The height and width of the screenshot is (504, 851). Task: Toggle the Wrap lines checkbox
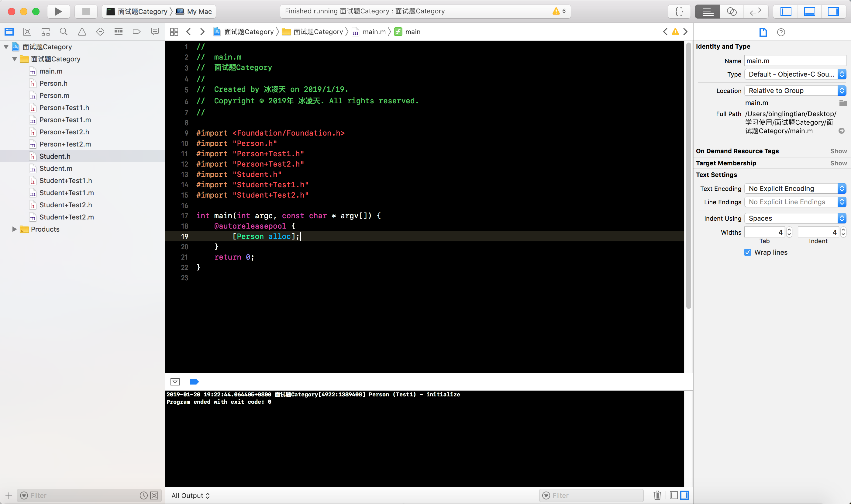(747, 252)
